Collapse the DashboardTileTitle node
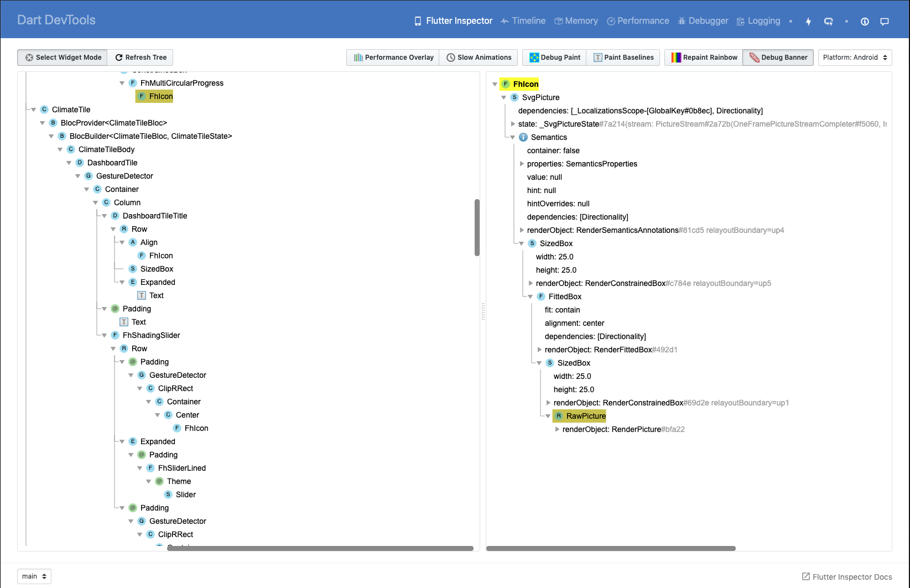This screenshot has height=588, width=910. (x=105, y=216)
